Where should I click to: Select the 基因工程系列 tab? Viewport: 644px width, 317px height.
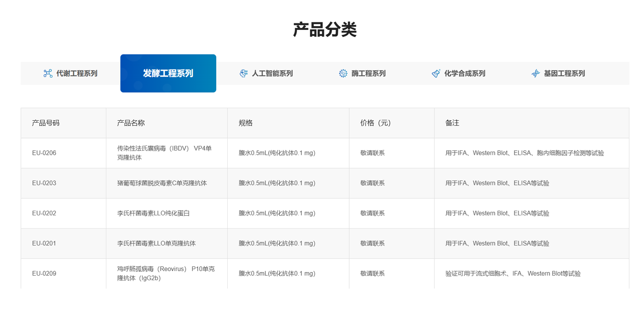(558, 73)
